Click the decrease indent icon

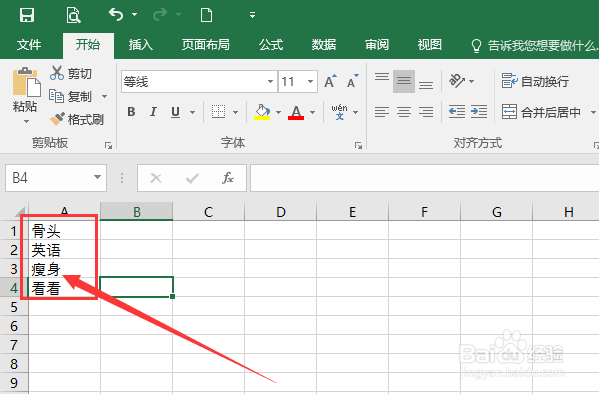pos(457,112)
